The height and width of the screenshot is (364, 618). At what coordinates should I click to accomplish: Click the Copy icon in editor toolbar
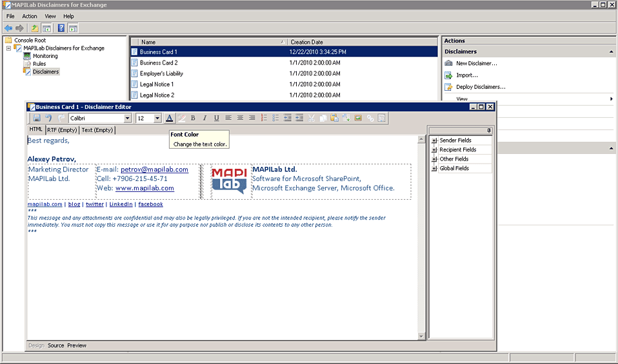[323, 118]
